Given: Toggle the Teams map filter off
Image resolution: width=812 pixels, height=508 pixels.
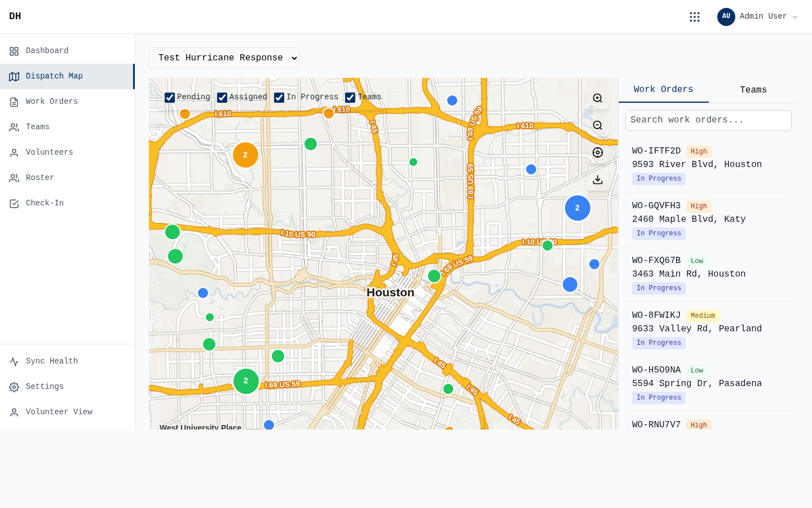Looking at the screenshot, I should (350, 97).
